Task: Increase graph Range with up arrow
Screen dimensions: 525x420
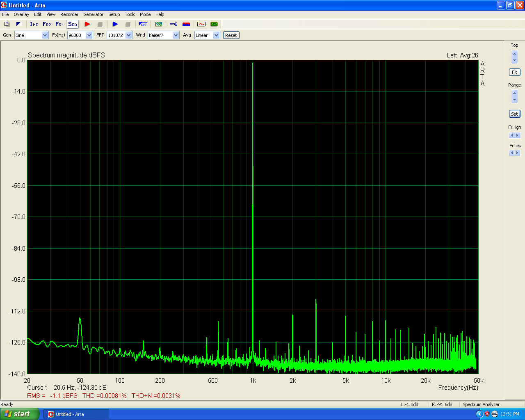Action: [515, 93]
